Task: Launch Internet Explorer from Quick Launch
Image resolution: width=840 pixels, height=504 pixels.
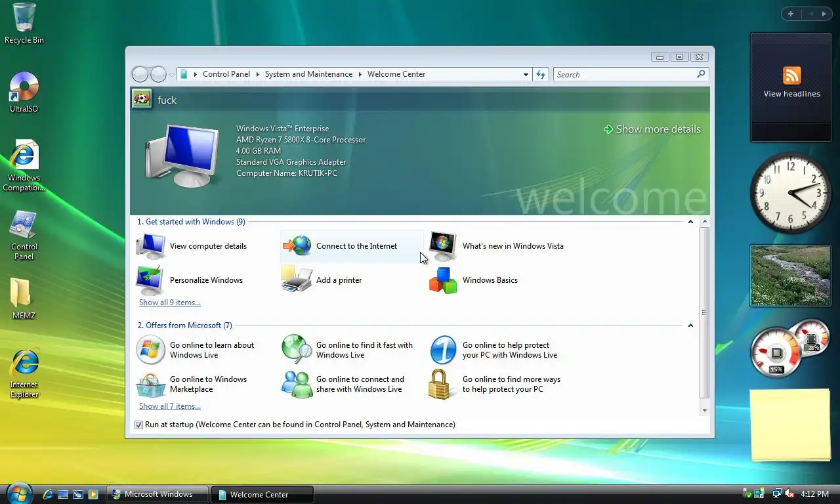Action: tap(48, 494)
